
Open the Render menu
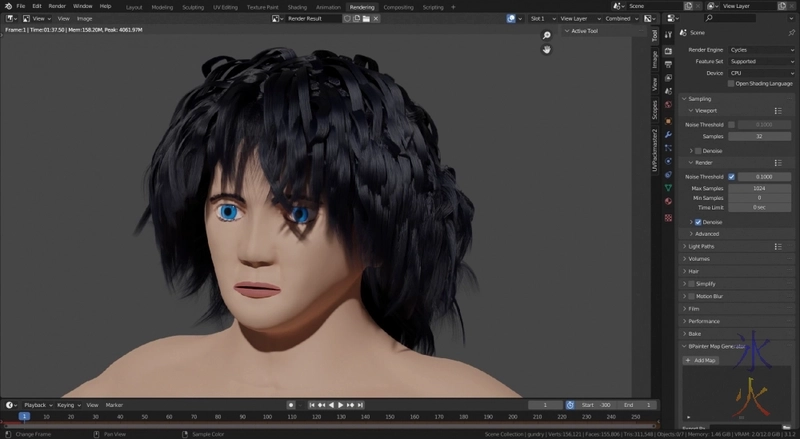coord(57,6)
